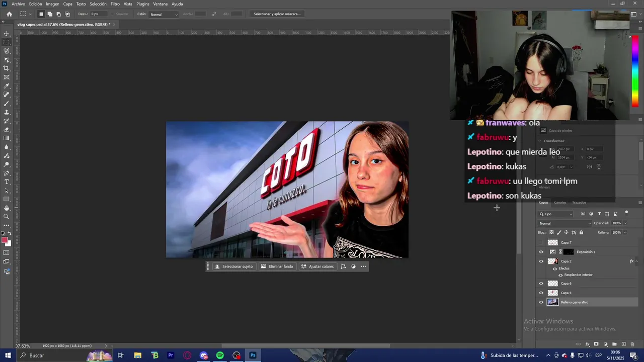Viewport: 644px width, 362px height.
Task: Select the Frame tool
Action: pyautogui.click(x=7, y=77)
